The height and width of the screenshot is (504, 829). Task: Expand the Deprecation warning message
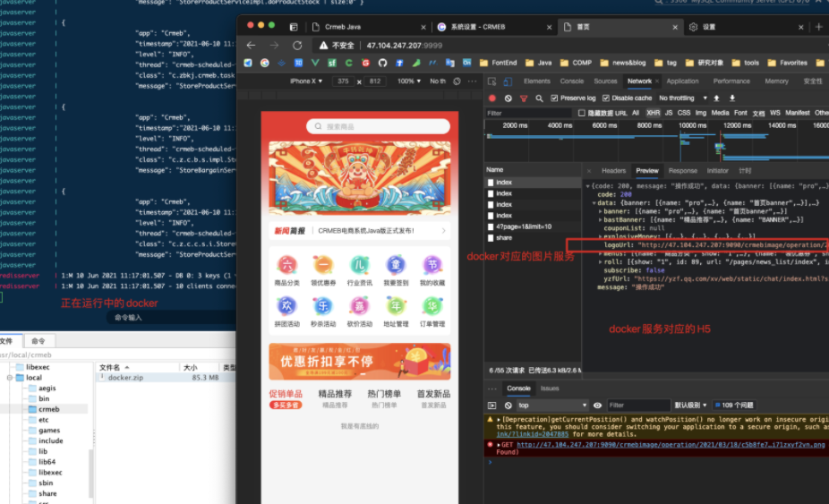[x=499, y=420]
